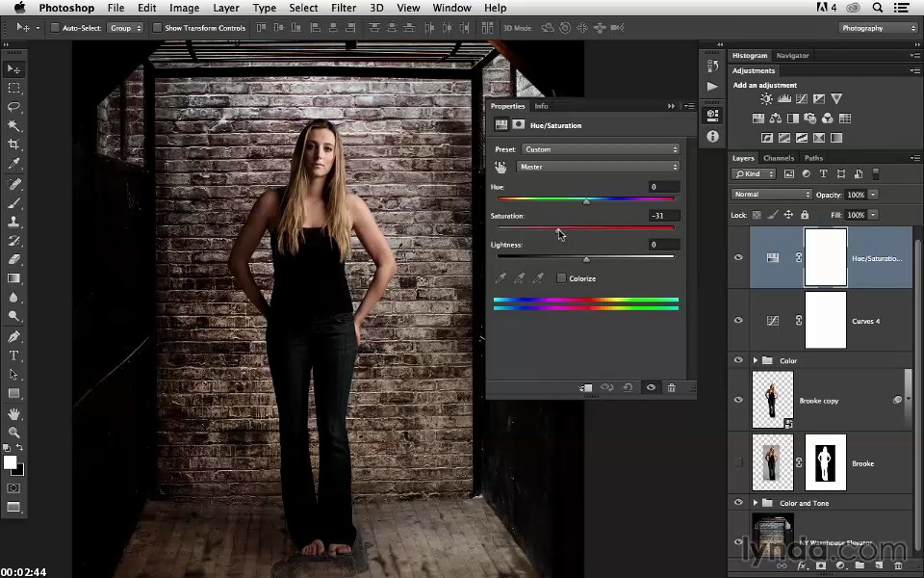
Task: Select the Rectangular Marquee tool
Action: 13,89
